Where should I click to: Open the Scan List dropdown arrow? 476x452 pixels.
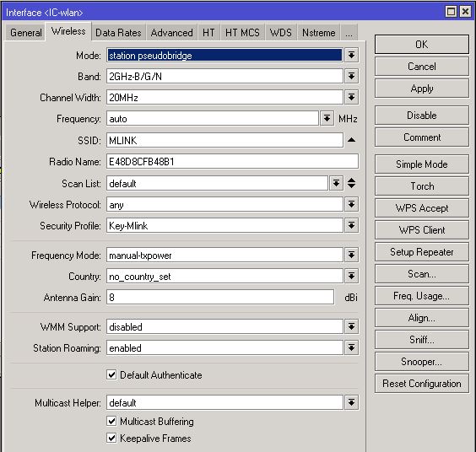coord(337,183)
